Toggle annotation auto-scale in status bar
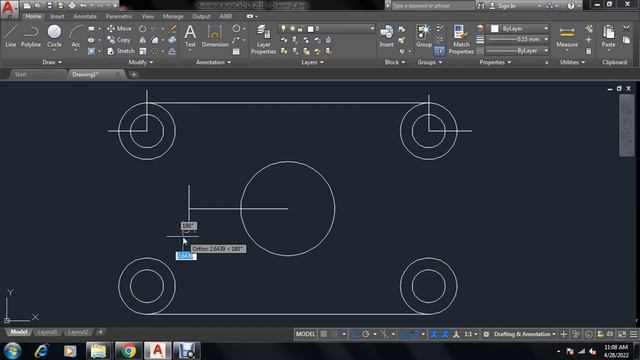 tap(445, 334)
